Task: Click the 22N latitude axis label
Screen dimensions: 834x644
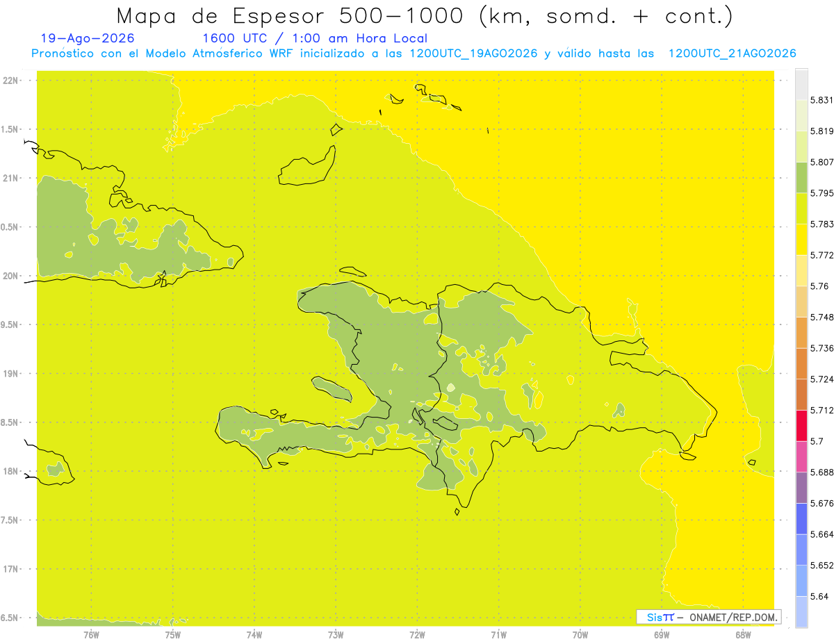Action: click(12, 80)
